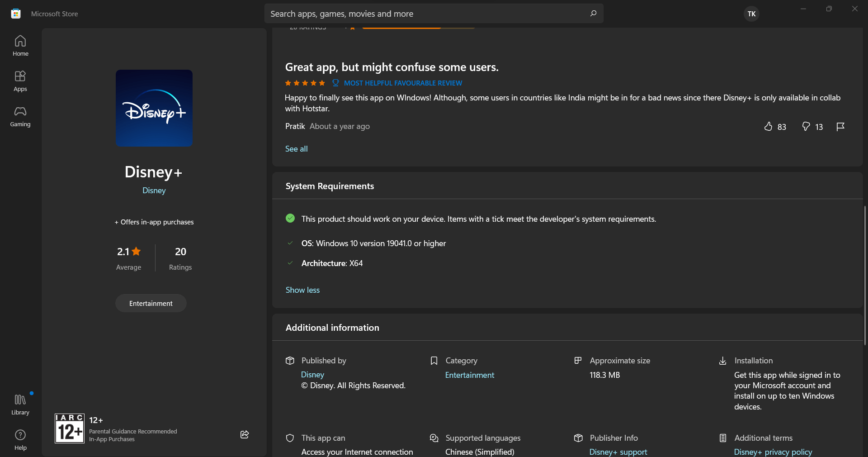Click the Entertainment category button
Screen dimensions: 868x457
pos(151,303)
